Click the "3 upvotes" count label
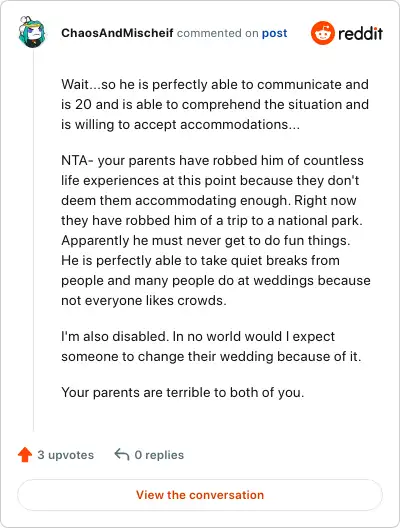 click(66, 455)
